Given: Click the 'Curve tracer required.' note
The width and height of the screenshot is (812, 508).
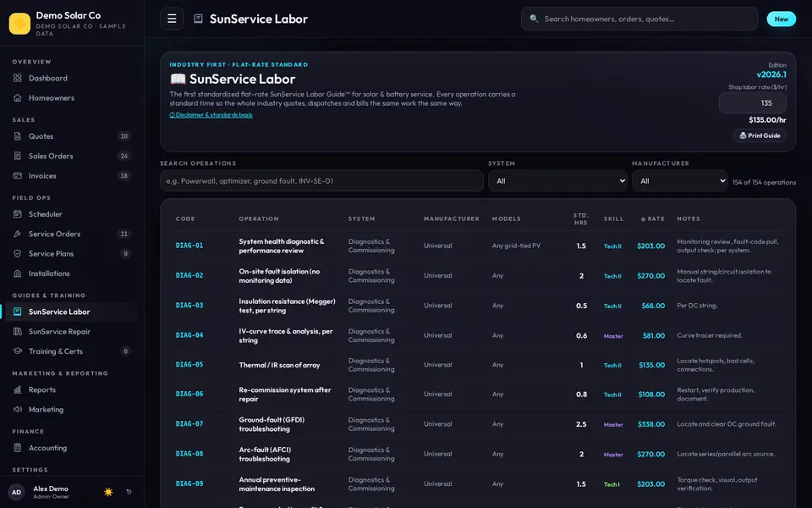Looking at the screenshot, I should coord(710,335).
